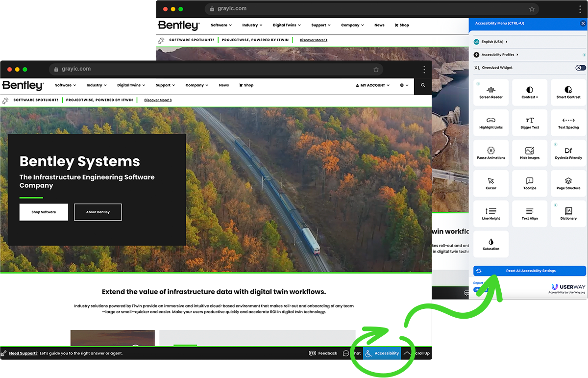Expand the Accessibility Profiles section

click(x=499, y=55)
